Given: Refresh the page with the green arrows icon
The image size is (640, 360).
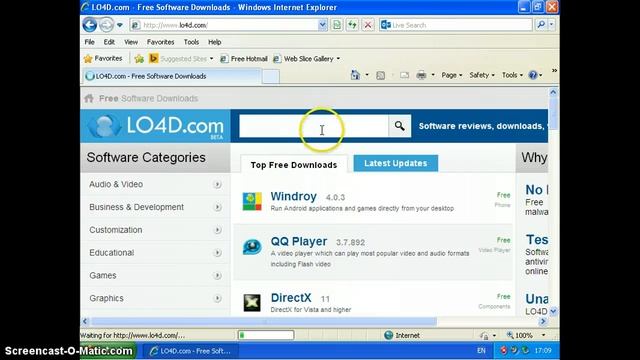Looking at the screenshot, I should (x=352, y=25).
